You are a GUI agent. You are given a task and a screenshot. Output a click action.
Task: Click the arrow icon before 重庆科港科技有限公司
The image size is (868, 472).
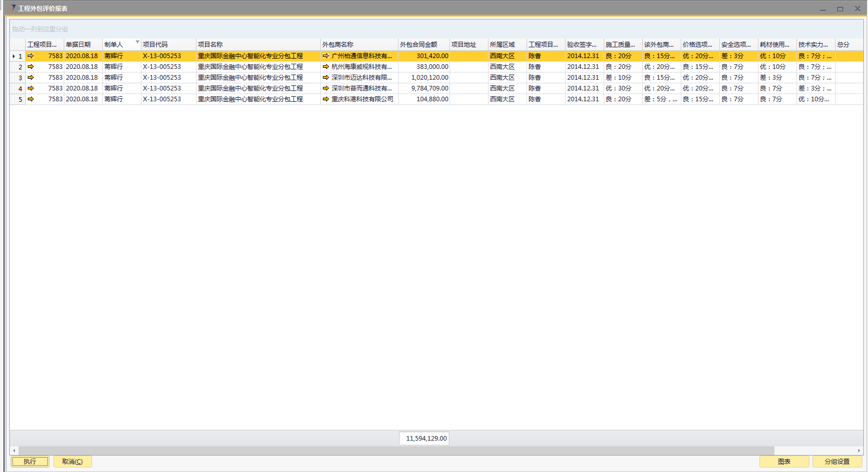[x=325, y=99]
